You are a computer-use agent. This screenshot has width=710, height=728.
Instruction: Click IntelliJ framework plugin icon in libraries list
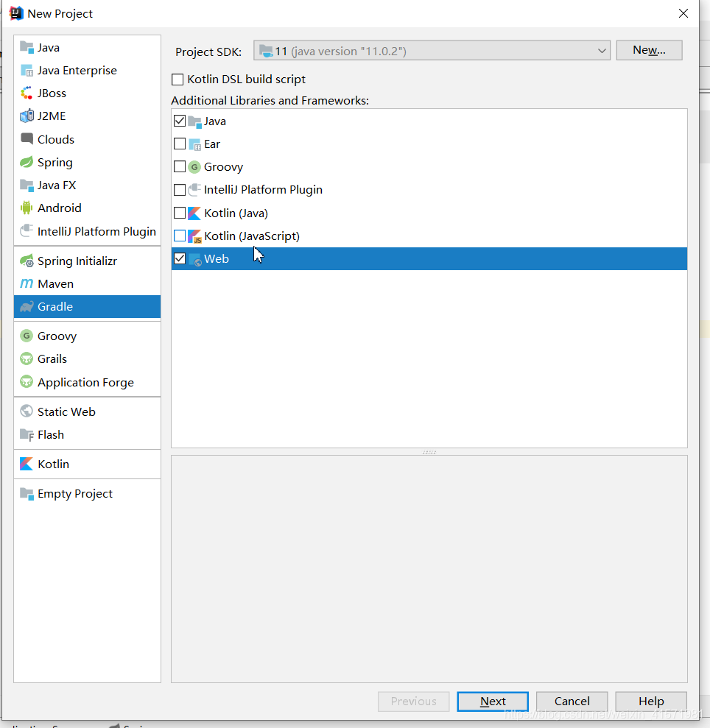(x=194, y=190)
